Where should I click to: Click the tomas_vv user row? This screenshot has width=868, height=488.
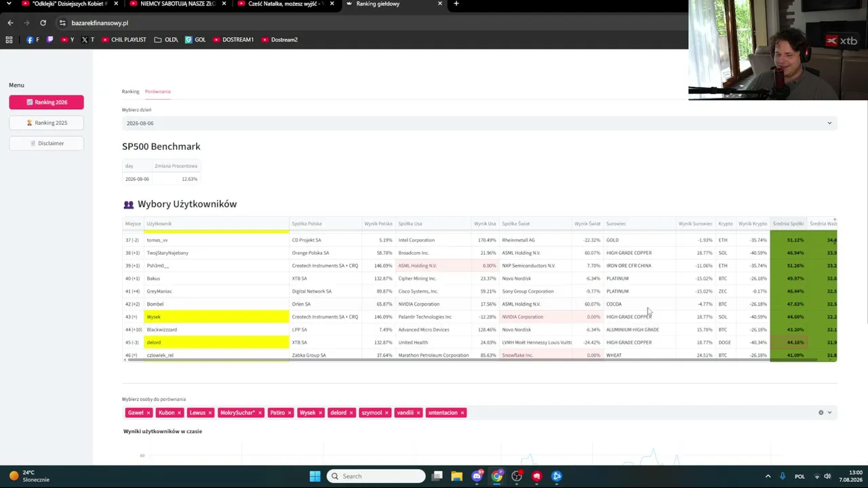coord(479,240)
